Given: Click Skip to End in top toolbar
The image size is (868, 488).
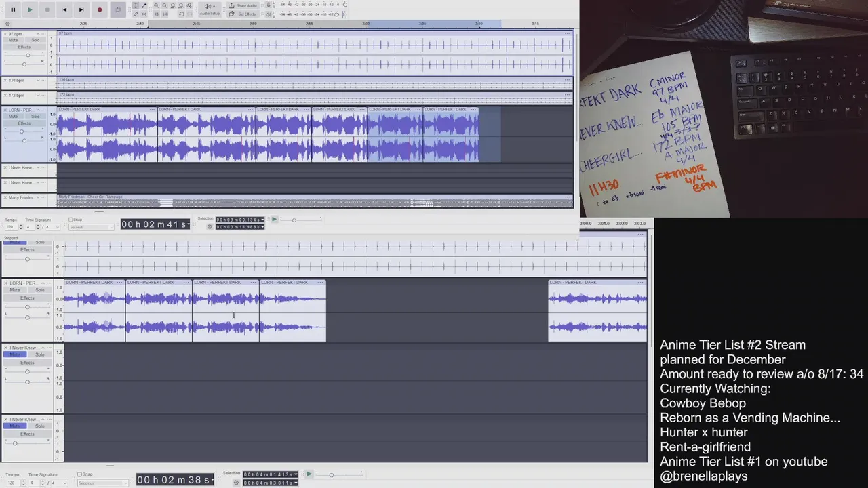Looking at the screenshot, I should pos(81,9).
